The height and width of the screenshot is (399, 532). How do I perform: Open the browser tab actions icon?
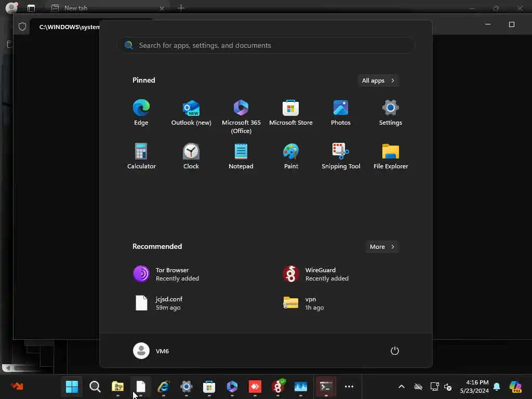coord(31,8)
